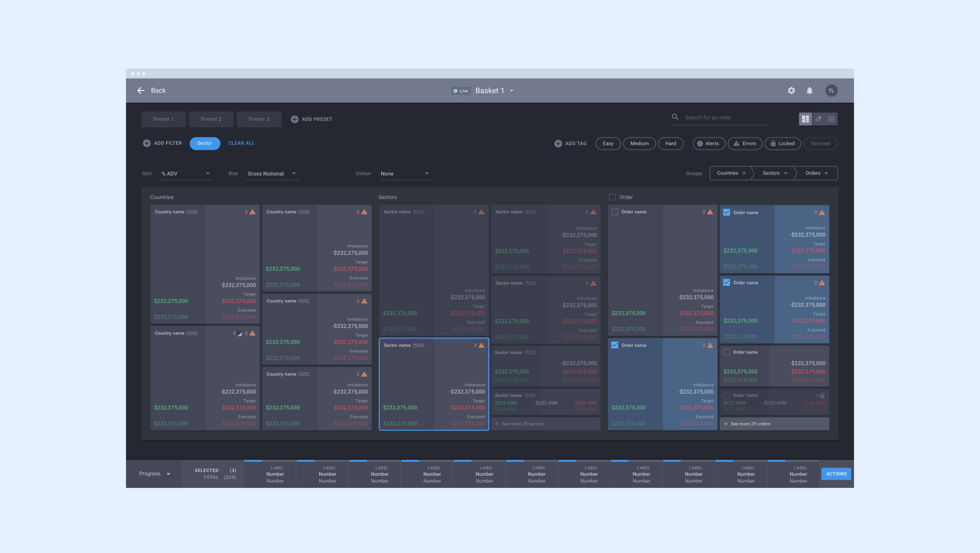
Task: Switch to list view icon
Action: click(831, 119)
